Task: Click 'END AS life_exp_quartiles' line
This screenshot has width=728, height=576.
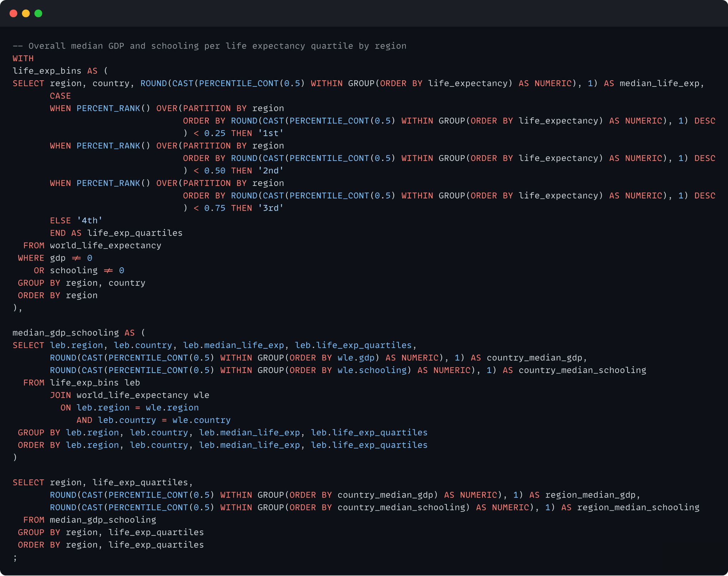Action: click(x=116, y=233)
